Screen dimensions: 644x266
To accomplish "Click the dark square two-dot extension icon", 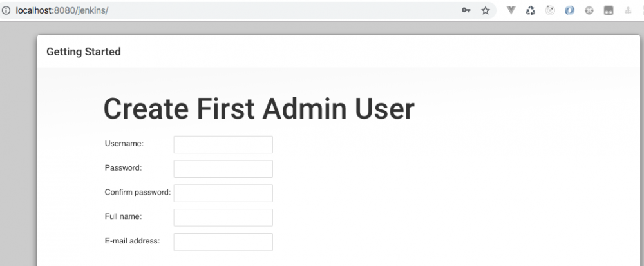I will coord(608,10).
